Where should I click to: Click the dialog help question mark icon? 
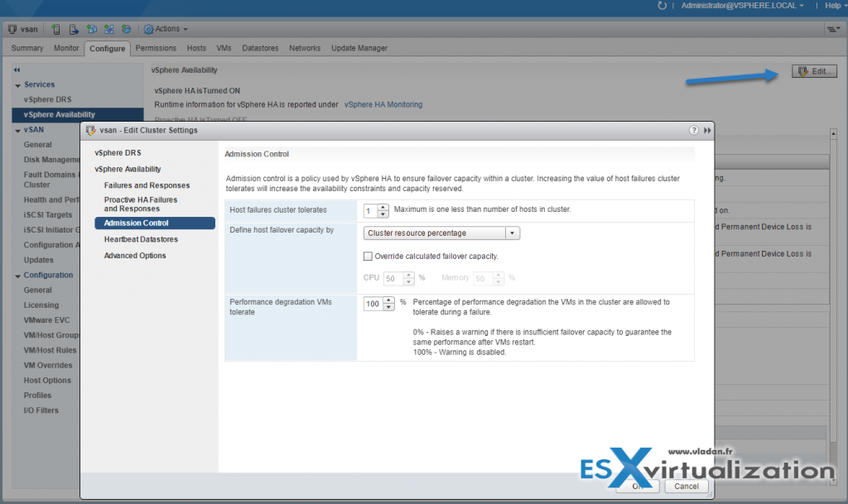[693, 130]
